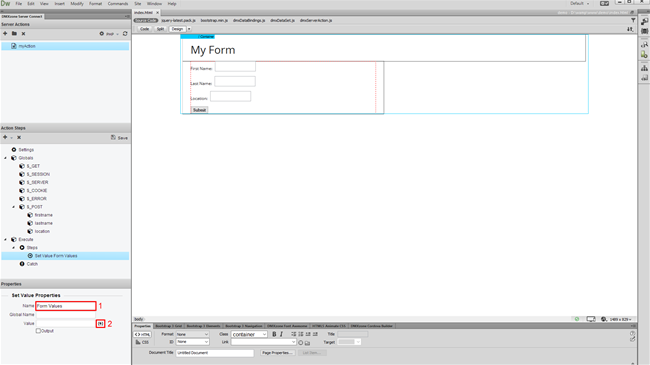Click the Page Properties button
Screen dimensions: 650x365
tap(278, 353)
